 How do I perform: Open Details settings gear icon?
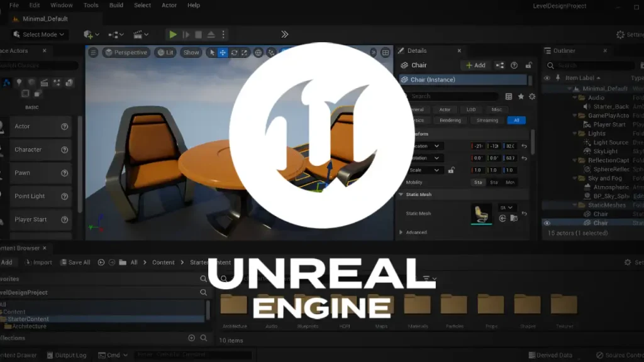coord(532,96)
